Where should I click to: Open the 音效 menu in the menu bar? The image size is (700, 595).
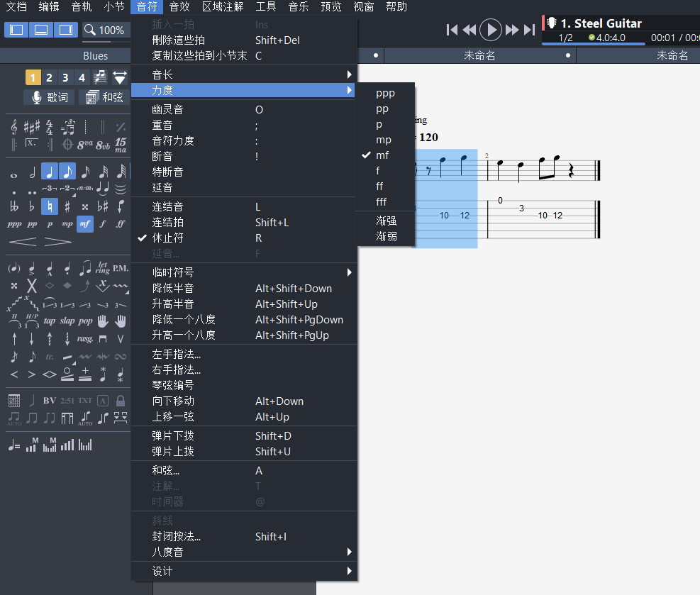(179, 7)
